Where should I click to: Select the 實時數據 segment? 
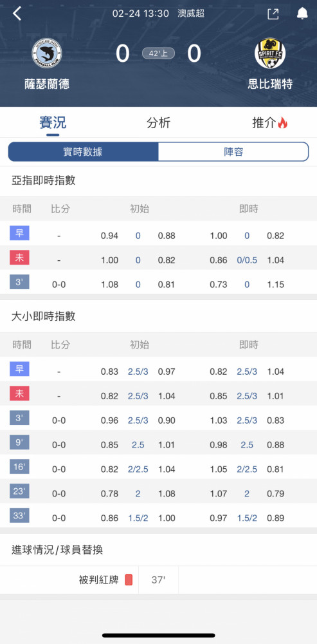83,152
